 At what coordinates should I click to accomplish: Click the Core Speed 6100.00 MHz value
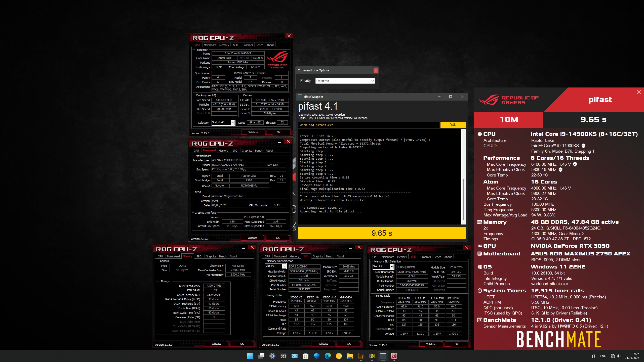pos(224,100)
